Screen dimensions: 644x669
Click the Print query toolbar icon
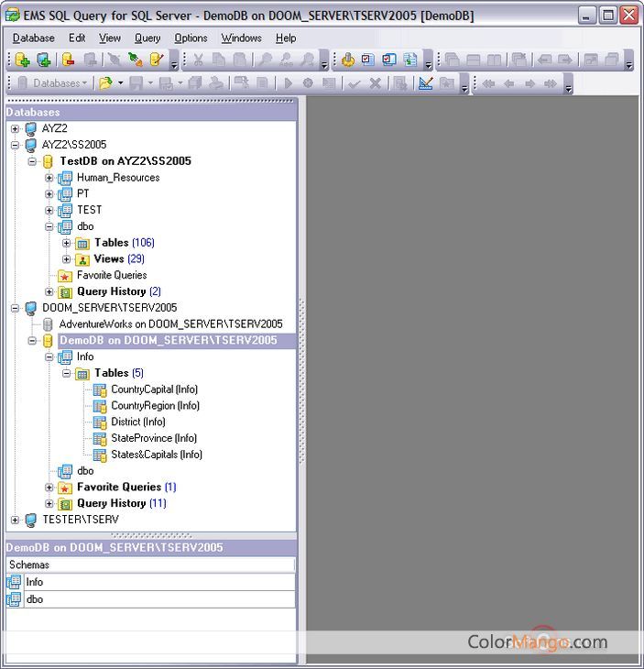pyautogui.click(x=216, y=83)
